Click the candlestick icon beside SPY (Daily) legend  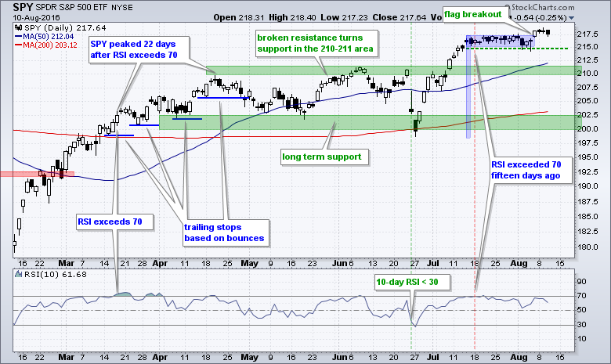click(x=19, y=27)
